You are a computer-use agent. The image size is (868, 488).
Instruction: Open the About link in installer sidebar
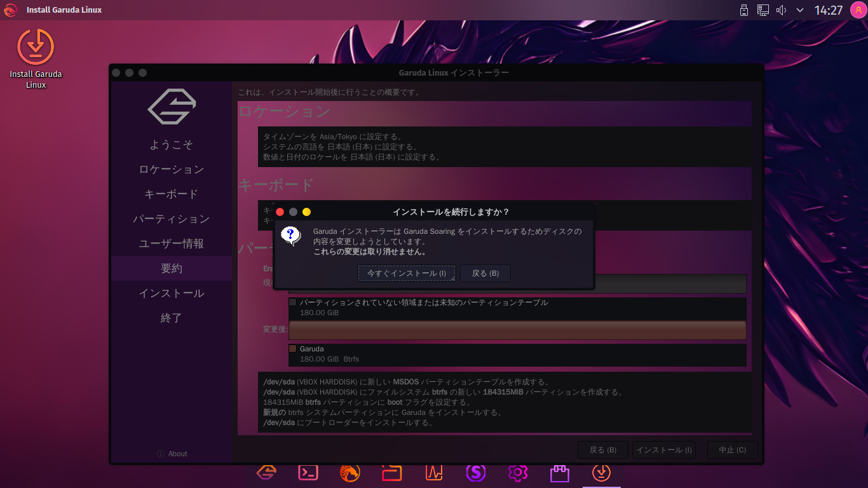[x=172, y=454]
